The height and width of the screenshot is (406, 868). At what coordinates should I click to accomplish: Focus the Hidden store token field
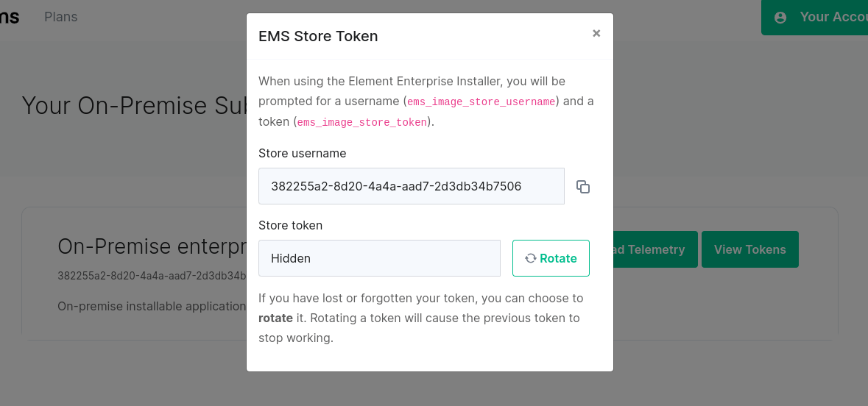click(x=379, y=258)
